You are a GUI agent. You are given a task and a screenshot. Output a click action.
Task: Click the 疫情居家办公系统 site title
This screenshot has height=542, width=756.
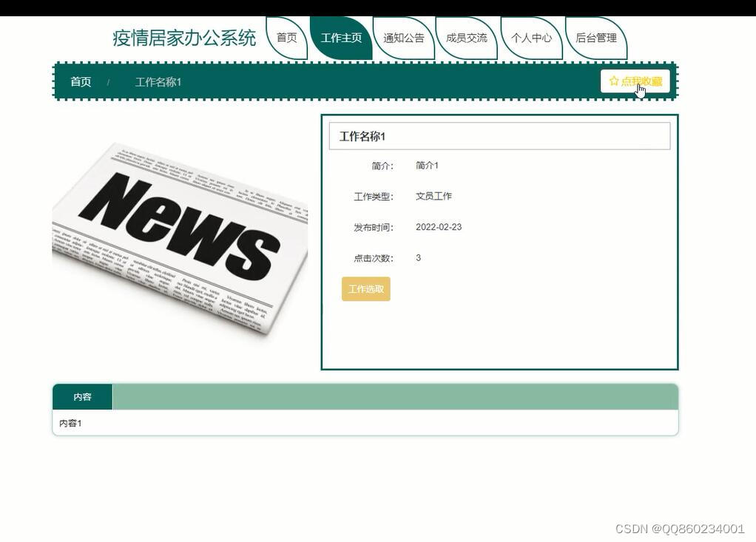184,38
